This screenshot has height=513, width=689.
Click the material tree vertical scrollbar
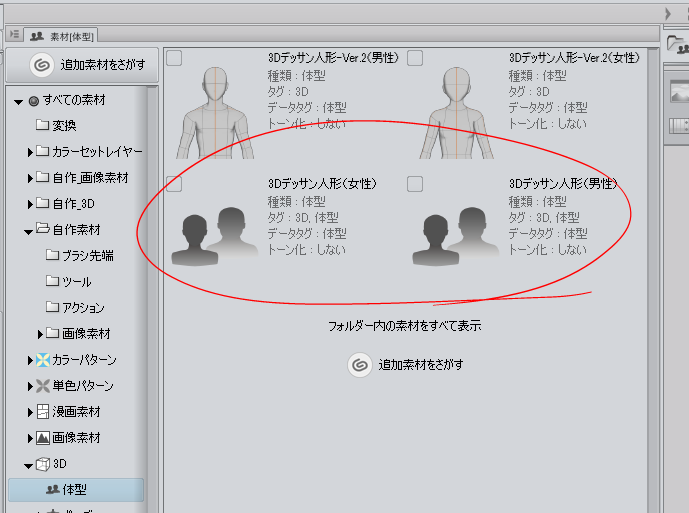pos(152,299)
